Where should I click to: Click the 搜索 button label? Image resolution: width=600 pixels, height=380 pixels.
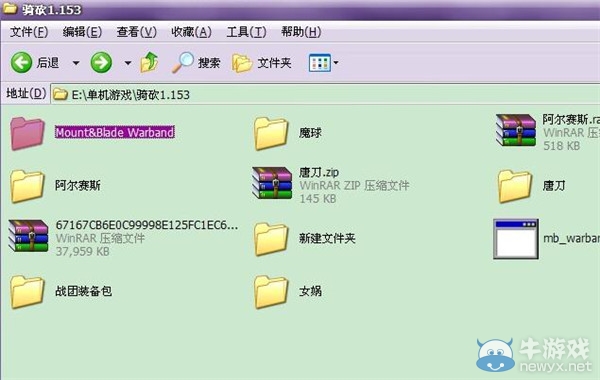pyautogui.click(x=209, y=63)
